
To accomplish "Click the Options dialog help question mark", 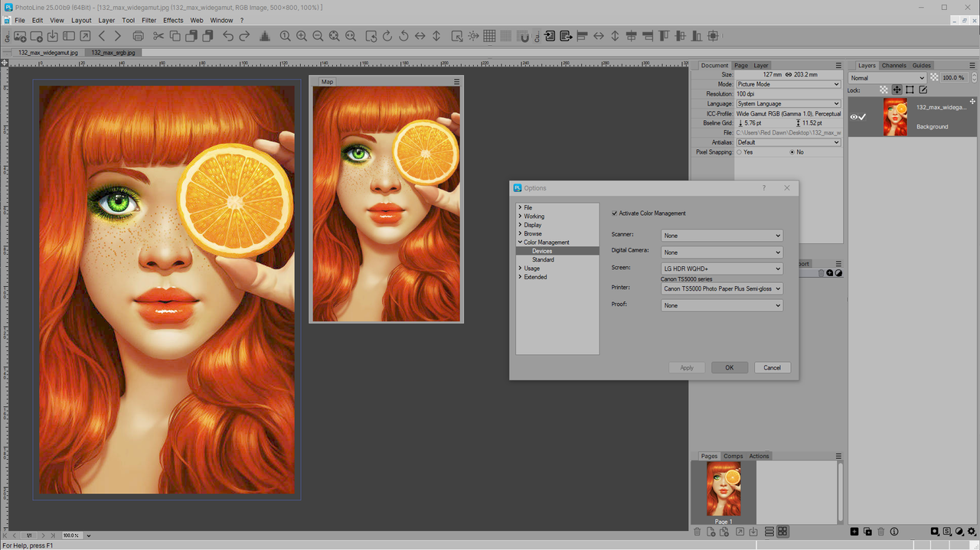I will 764,188.
